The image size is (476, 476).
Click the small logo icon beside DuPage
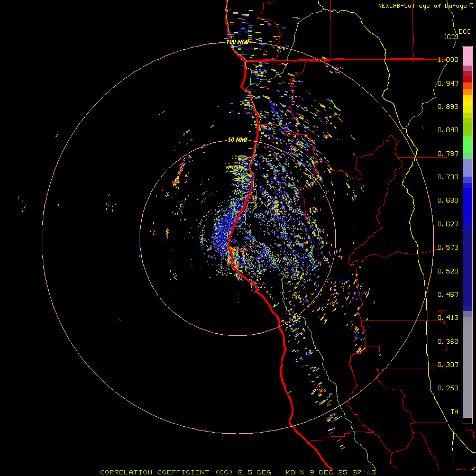(471, 6)
